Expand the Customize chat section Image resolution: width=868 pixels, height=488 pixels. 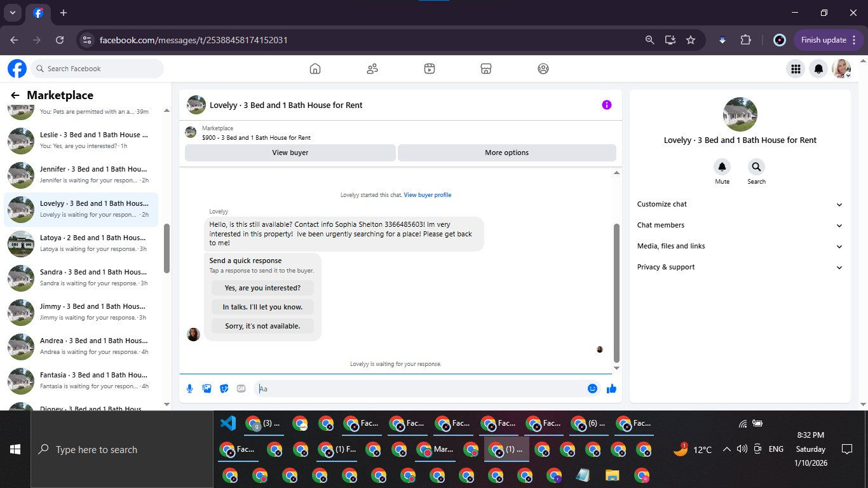tap(740, 204)
